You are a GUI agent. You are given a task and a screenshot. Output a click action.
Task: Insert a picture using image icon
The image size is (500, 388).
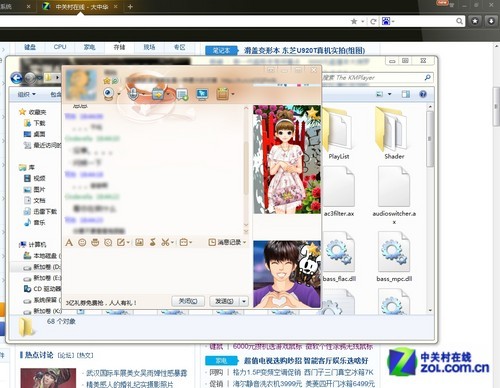[139, 242]
